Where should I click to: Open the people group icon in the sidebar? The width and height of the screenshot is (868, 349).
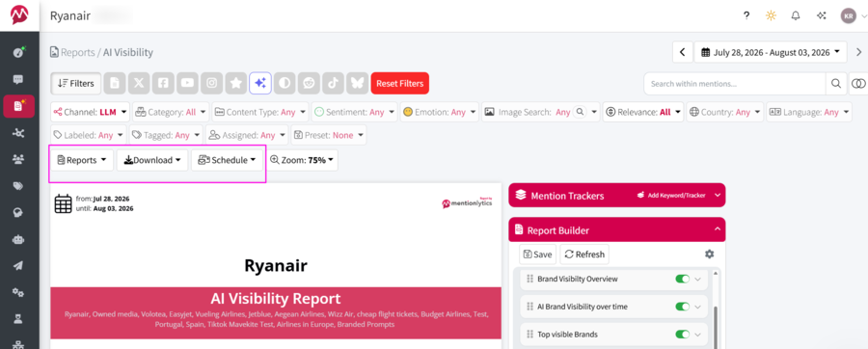click(19, 159)
